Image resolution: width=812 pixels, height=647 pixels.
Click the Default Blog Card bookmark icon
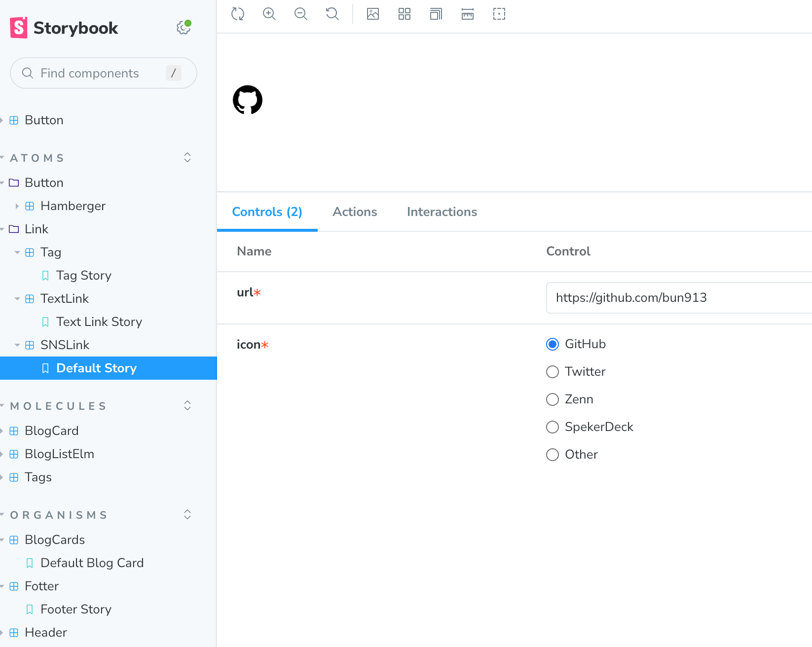click(30, 563)
